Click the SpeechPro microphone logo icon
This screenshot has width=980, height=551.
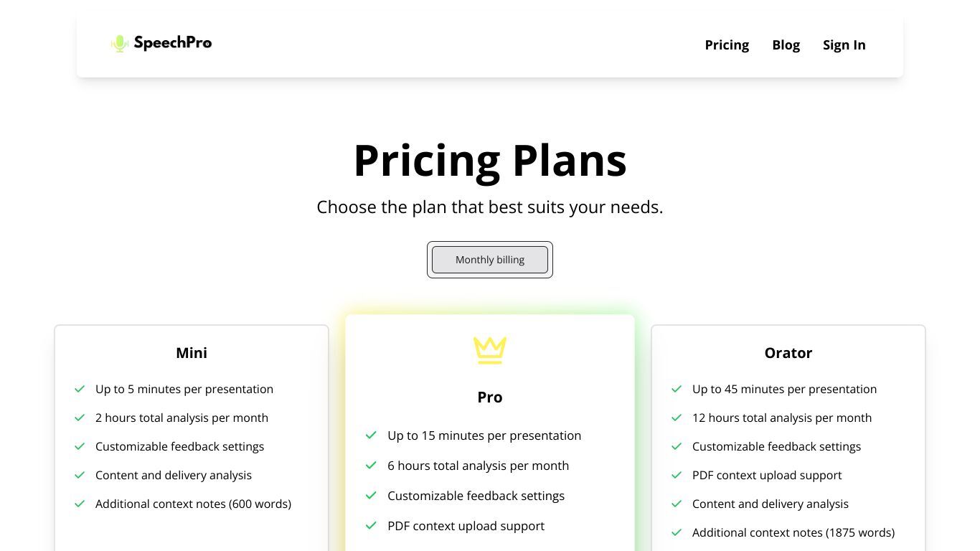coord(120,44)
